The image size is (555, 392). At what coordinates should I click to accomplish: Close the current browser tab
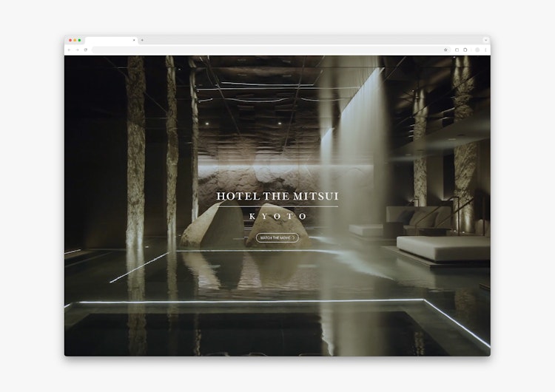(x=134, y=40)
